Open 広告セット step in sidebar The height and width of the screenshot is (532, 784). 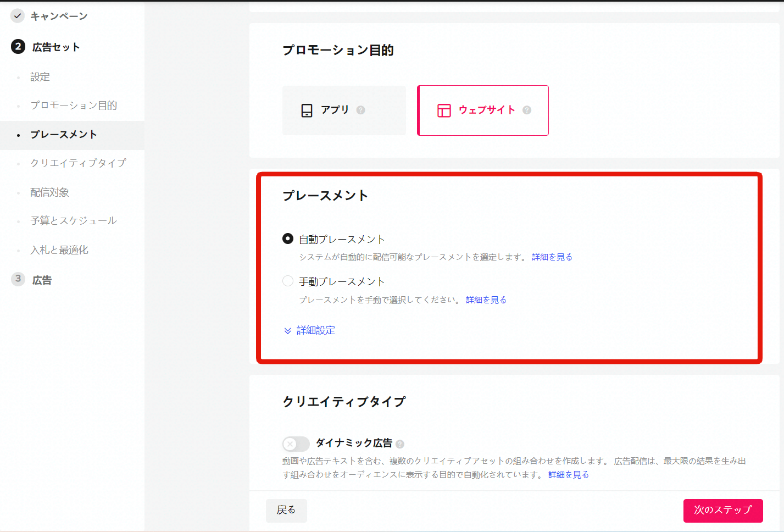(56, 47)
